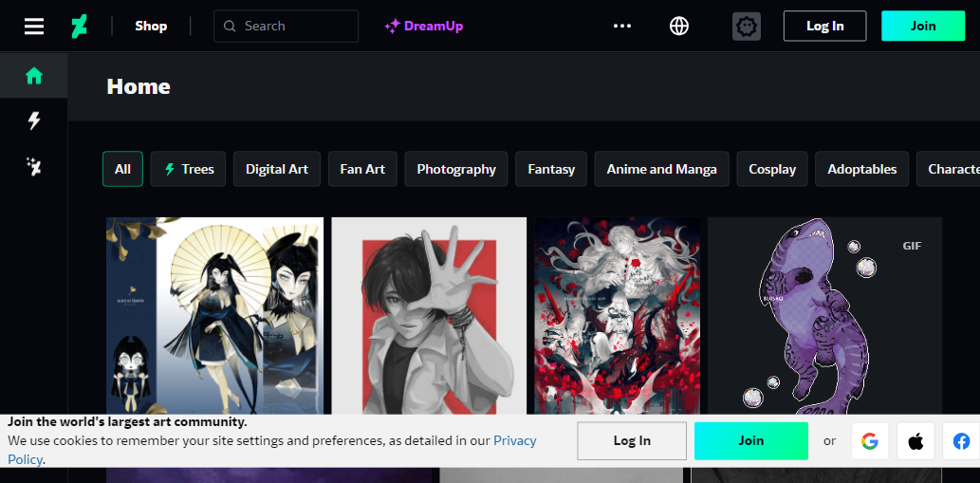
Task: Sign in with the Google icon
Action: [869, 441]
